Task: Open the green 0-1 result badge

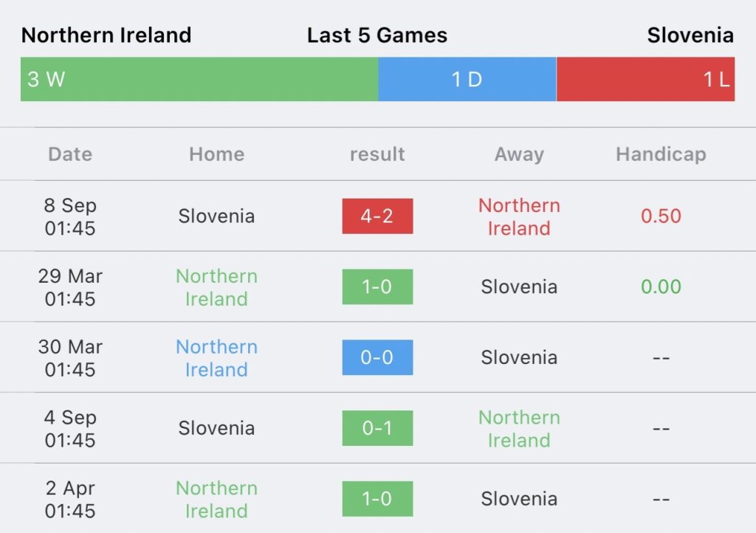Action: [377, 428]
